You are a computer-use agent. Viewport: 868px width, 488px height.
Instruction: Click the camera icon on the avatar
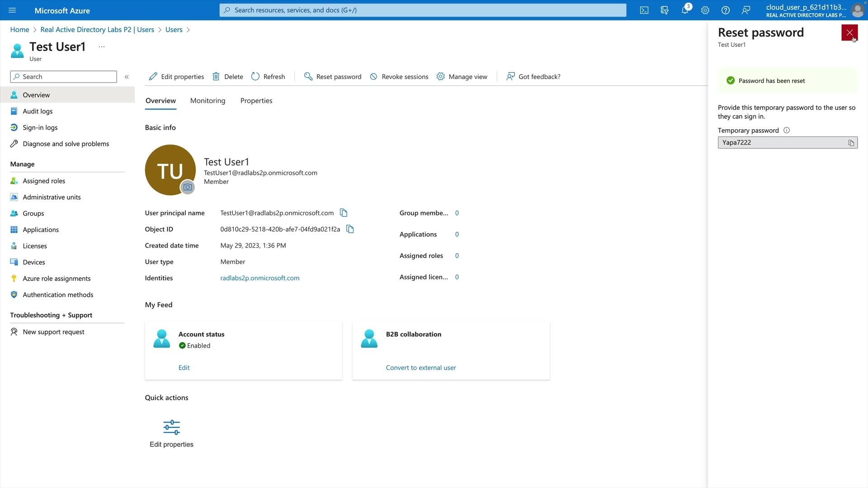[188, 187]
